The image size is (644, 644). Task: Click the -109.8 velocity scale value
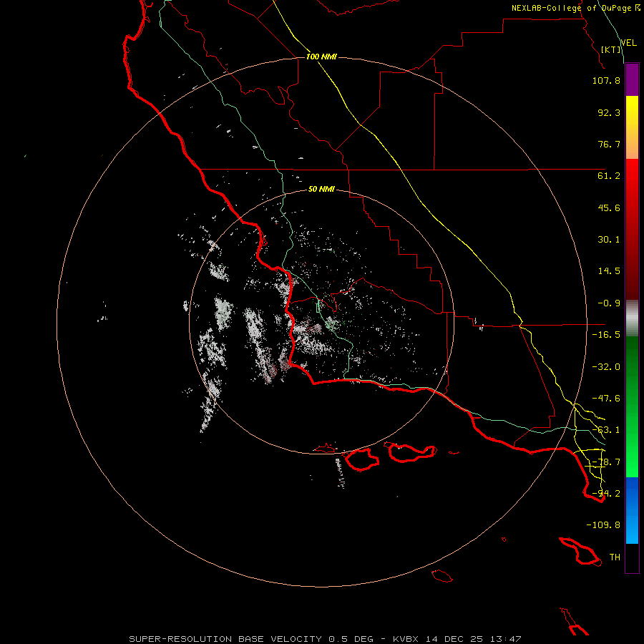point(603,525)
